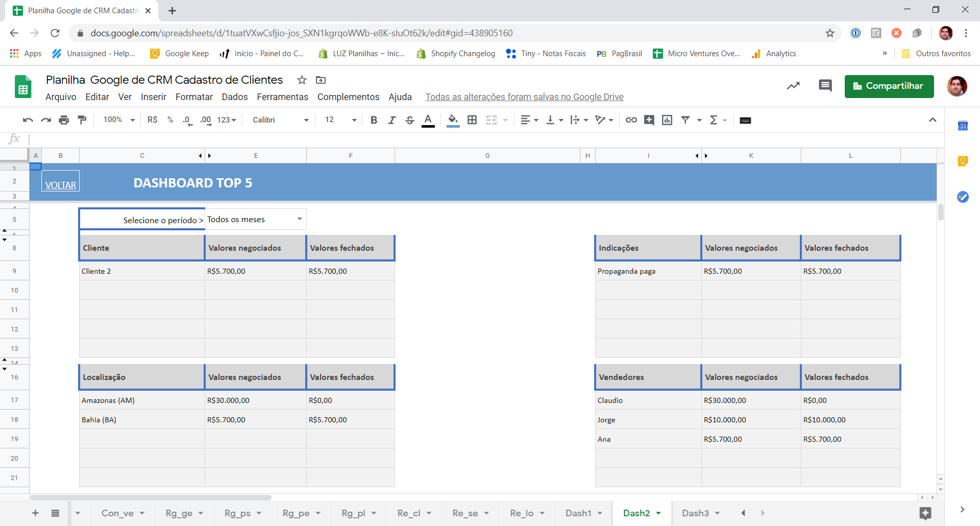Click the VOLTAR link
The width and height of the screenshot is (980, 526).
click(61, 185)
